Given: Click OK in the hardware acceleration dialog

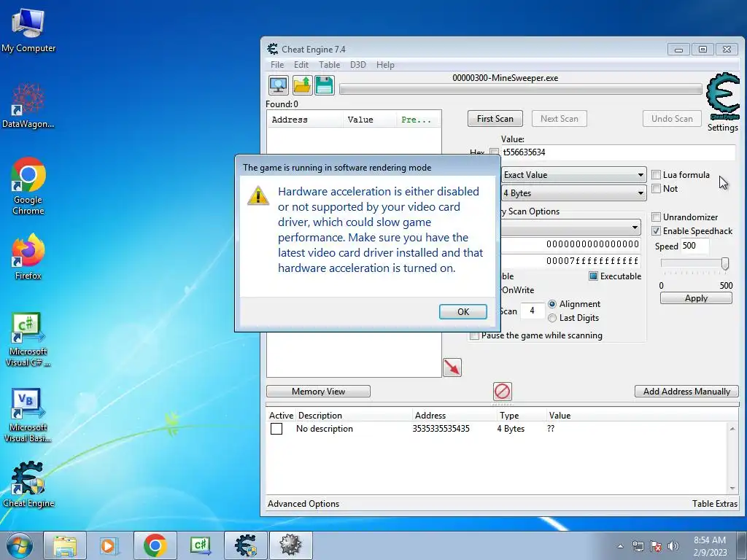Looking at the screenshot, I should point(463,311).
